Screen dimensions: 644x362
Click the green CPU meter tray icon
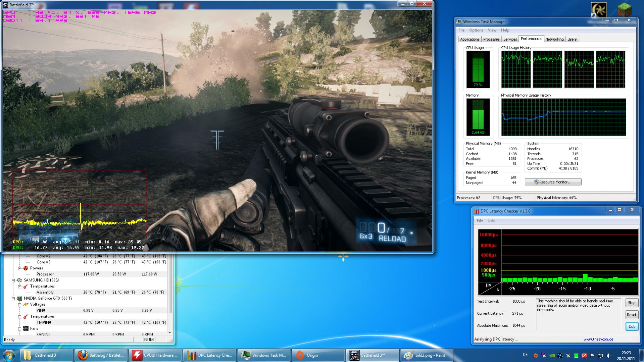tap(576, 355)
